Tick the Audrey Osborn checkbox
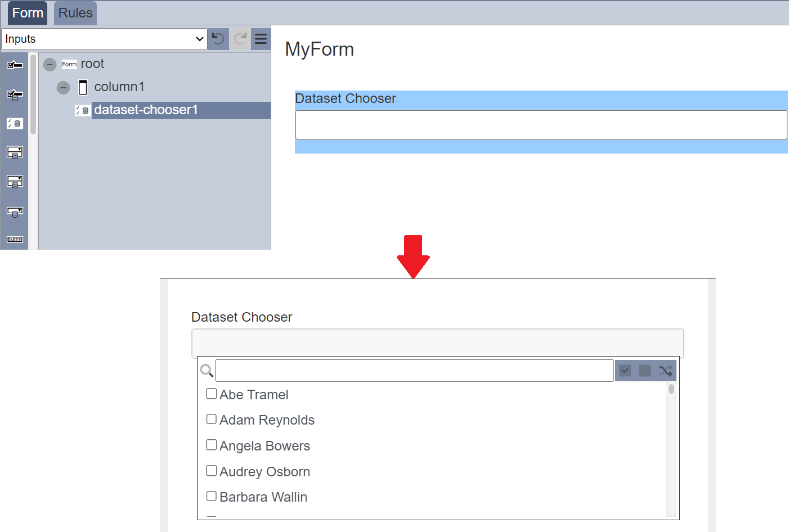 pos(212,471)
